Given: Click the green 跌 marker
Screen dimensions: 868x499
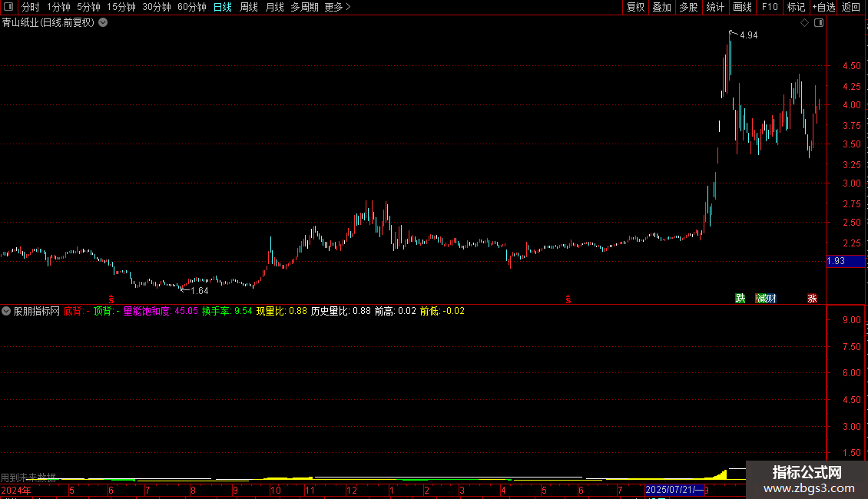Looking at the screenshot, I should tap(740, 299).
